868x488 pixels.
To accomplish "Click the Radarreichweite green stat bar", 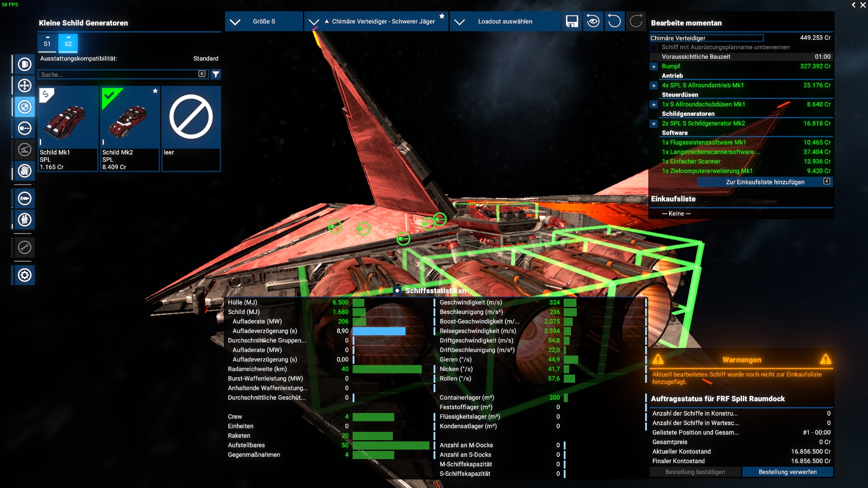I will 387,369.
